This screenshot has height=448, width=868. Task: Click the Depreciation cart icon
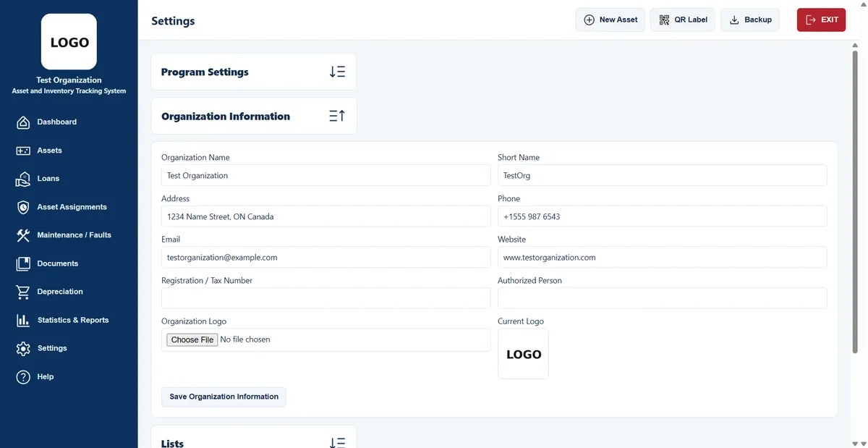point(23,292)
